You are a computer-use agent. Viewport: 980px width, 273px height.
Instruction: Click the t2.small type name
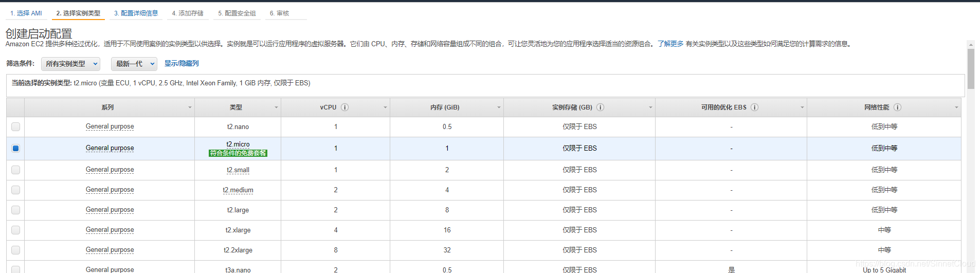(238, 170)
